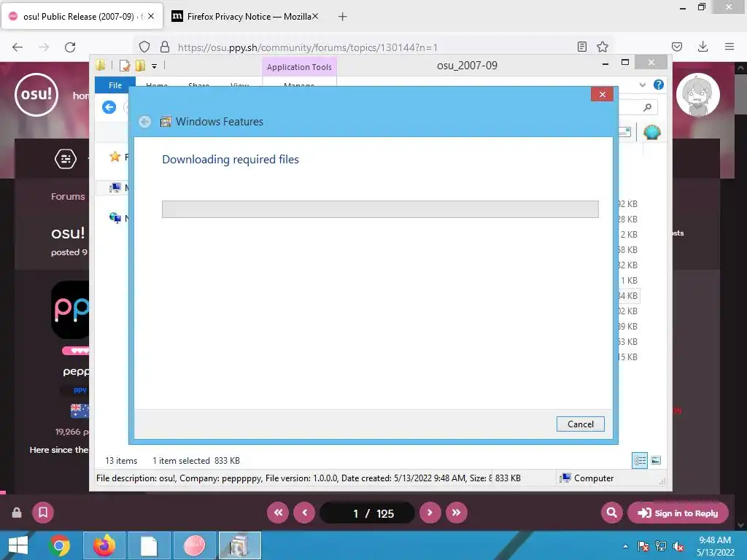
Task: Click Sign in to Reply button
Action: 678,513
